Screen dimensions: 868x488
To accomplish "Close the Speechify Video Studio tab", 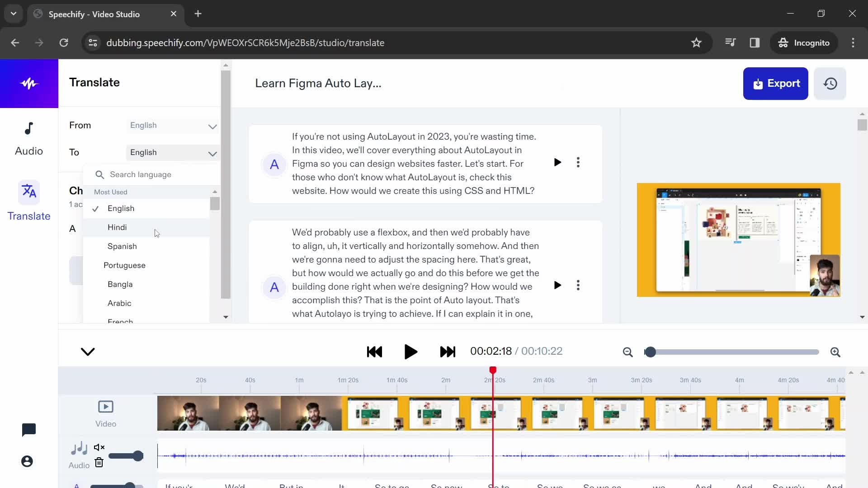I will 174,14.
